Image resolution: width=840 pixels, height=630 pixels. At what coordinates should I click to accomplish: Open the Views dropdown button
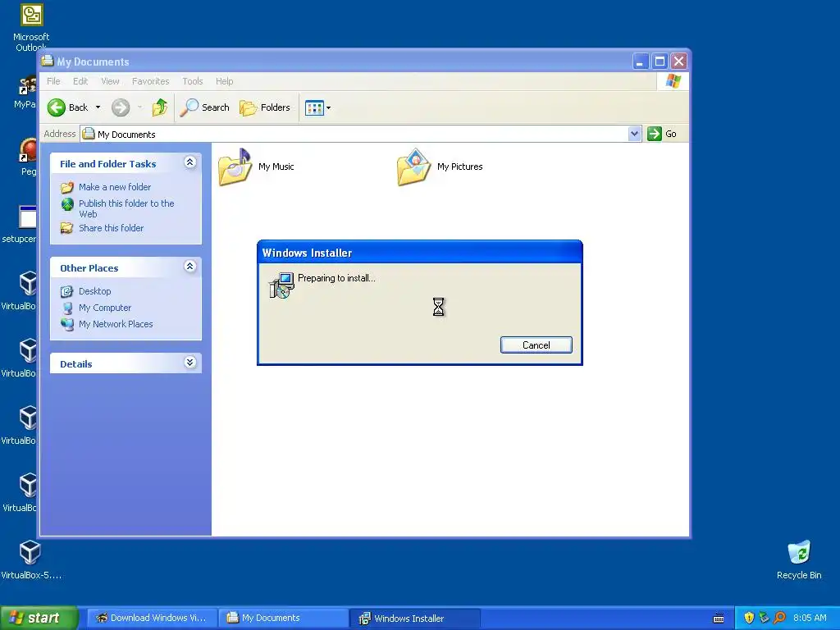pos(317,107)
